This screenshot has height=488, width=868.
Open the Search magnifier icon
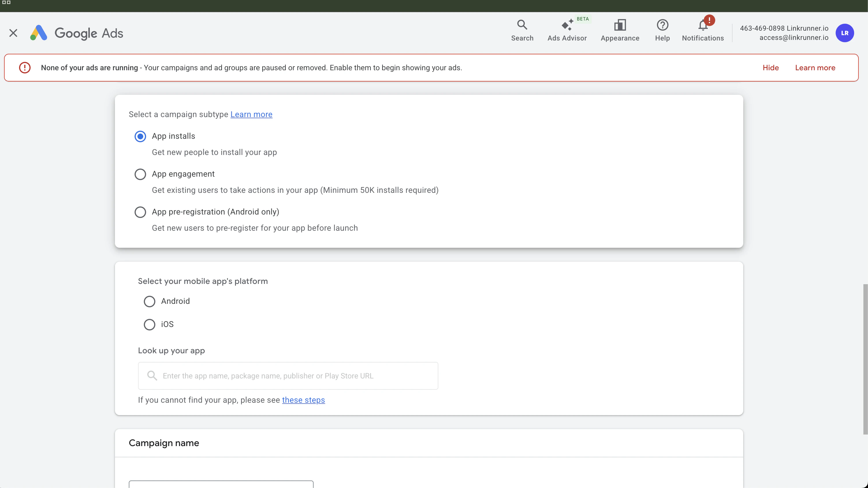tap(522, 25)
